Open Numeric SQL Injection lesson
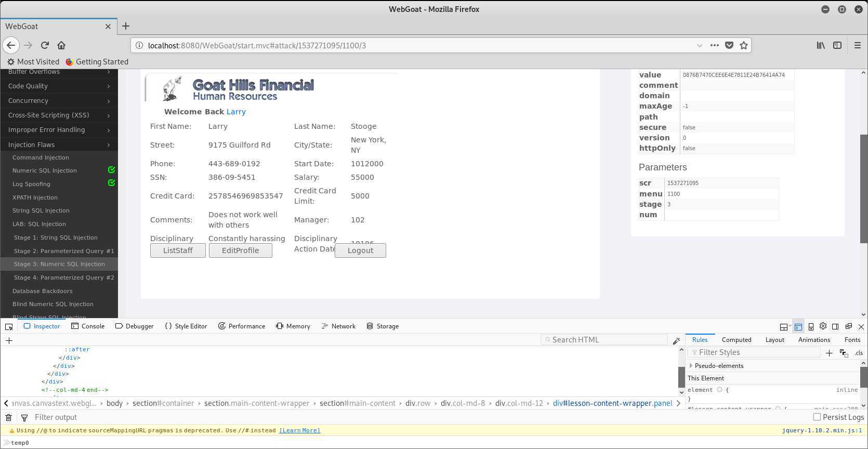 tap(45, 170)
